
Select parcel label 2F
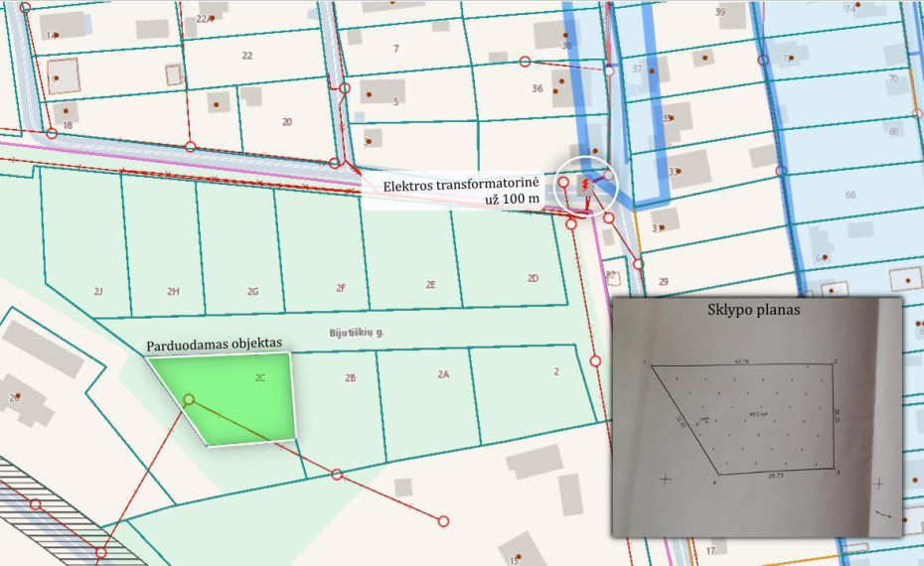pos(341,288)
